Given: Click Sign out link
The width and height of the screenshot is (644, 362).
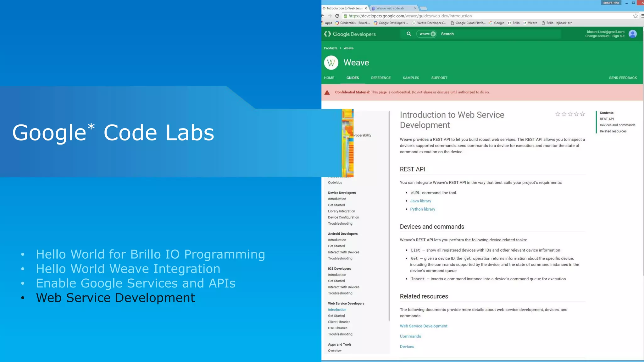Looking at the screenshot, I should [x=618, y=36].
